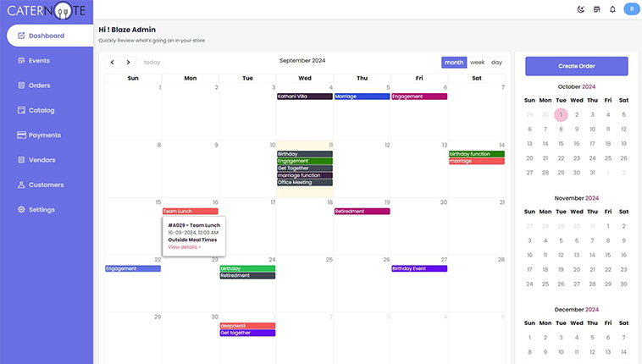The height and width of the screenshot is (364, 642).
Task: Toggle dark mode moon icon
Action: click(580, 9)
